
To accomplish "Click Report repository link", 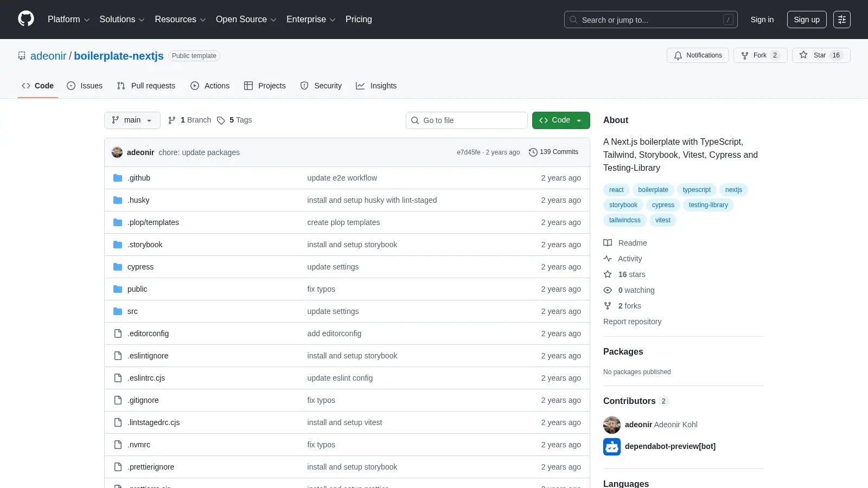I will [632, 322].
